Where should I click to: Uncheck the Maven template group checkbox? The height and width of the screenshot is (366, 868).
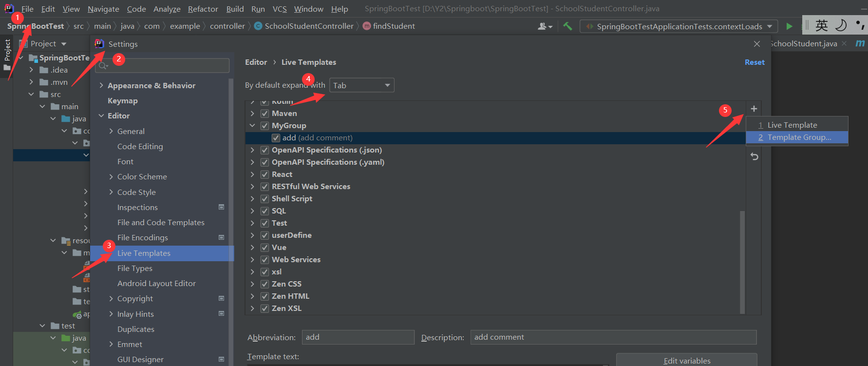tap(264, 114)
